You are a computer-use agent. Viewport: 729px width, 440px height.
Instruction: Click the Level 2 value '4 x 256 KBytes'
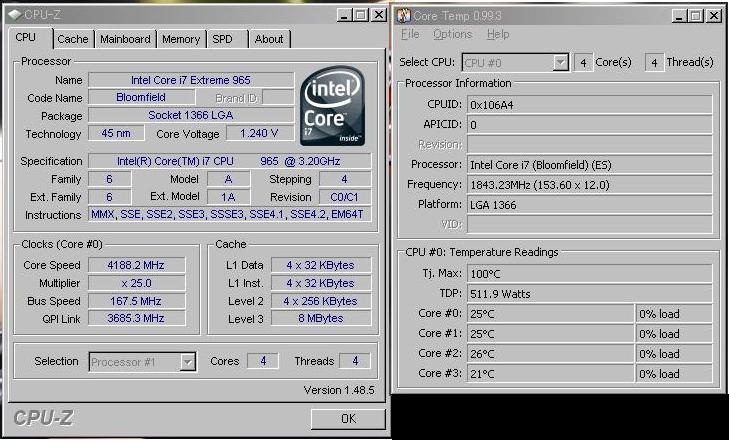coord(321,301)
